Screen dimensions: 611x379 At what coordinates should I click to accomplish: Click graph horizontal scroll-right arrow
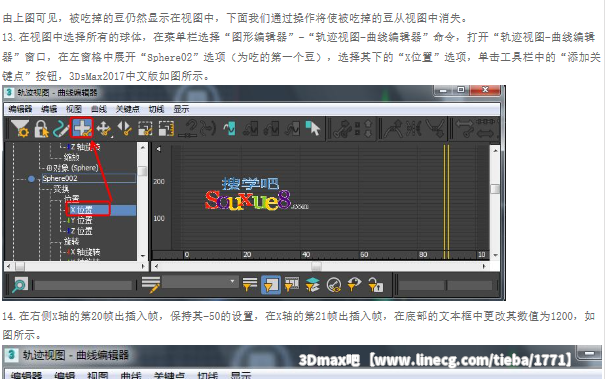(484, 266)
